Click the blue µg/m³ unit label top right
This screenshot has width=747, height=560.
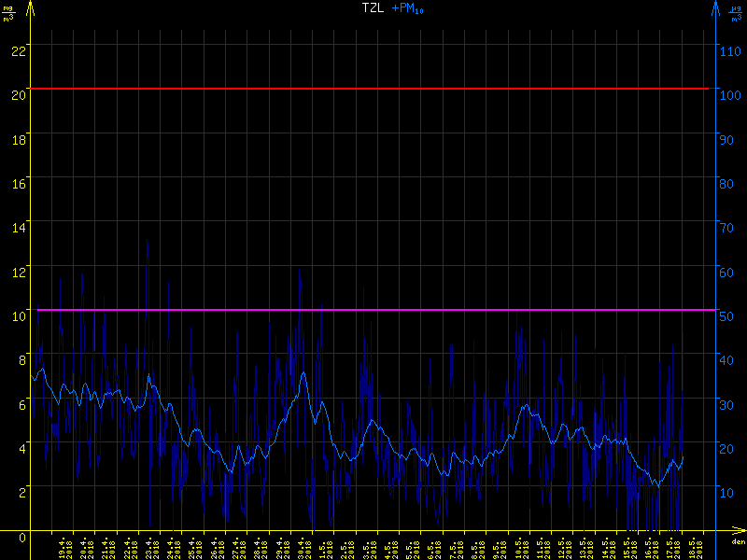click(737, 12)
